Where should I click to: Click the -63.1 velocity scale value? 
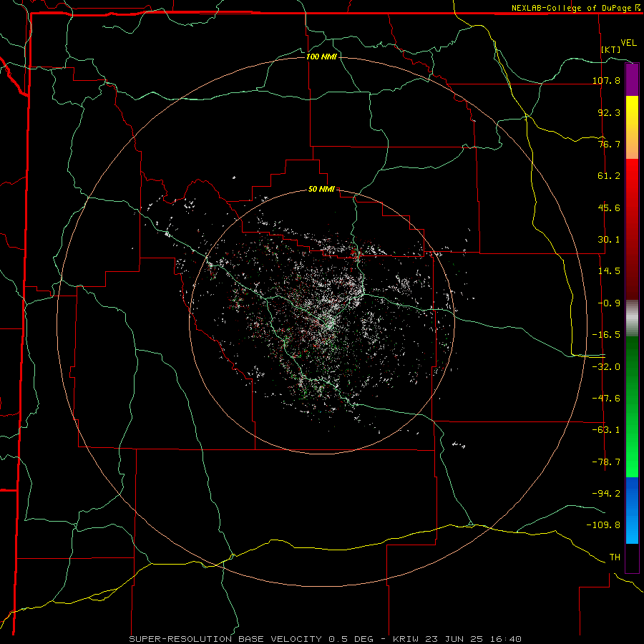[606, 430]
